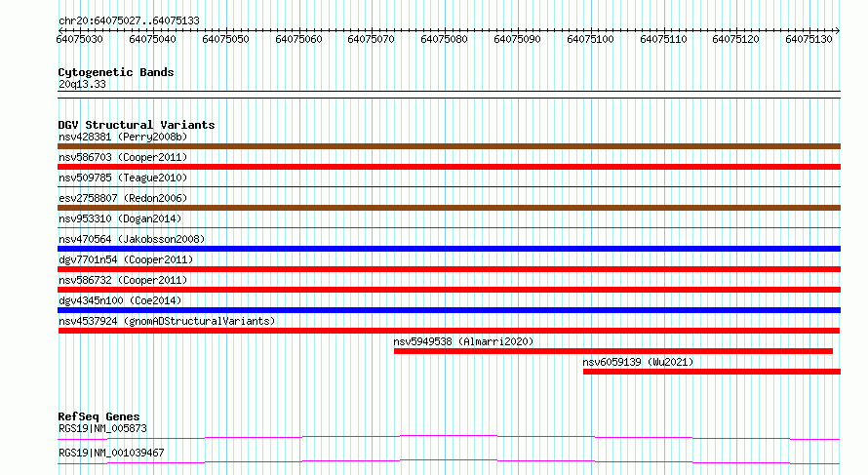Click the Cytogenetic Bands track heading
This screenshot has width=868, height=475.
point(116,72)
